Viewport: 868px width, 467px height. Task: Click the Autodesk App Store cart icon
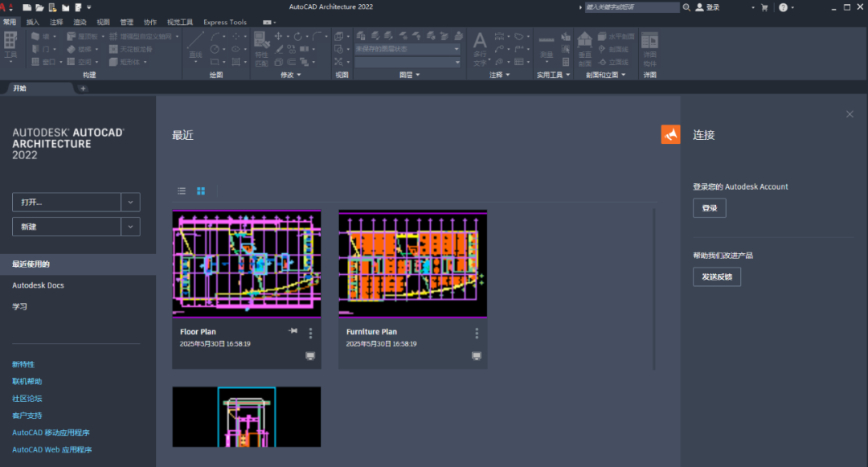(x=764, y=7)
